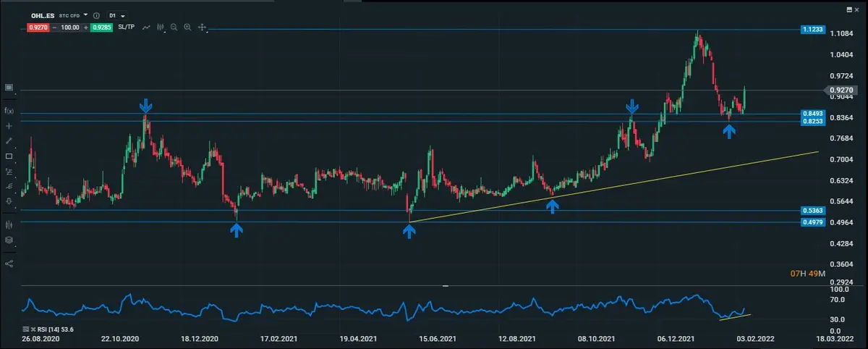The image size is (868, 349).
Task: Select the rectangle shape drawing tool
Action: pos(9,156)
